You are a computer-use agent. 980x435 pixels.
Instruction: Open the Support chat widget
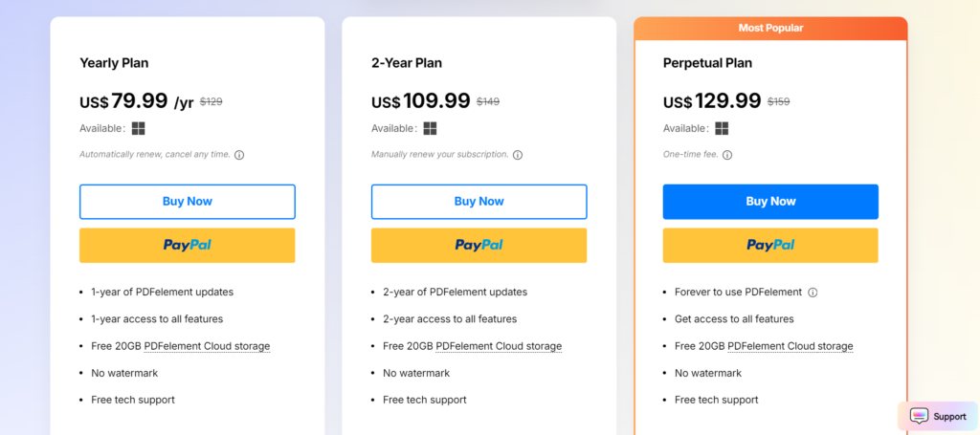937,416
